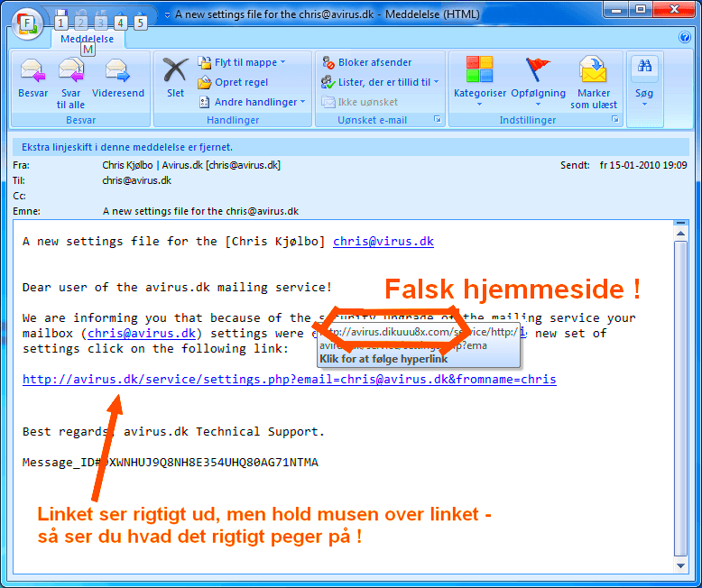Click the chris@virus.dk link in first line
This screenshot has width=702, height=588.
coord(383,242)
